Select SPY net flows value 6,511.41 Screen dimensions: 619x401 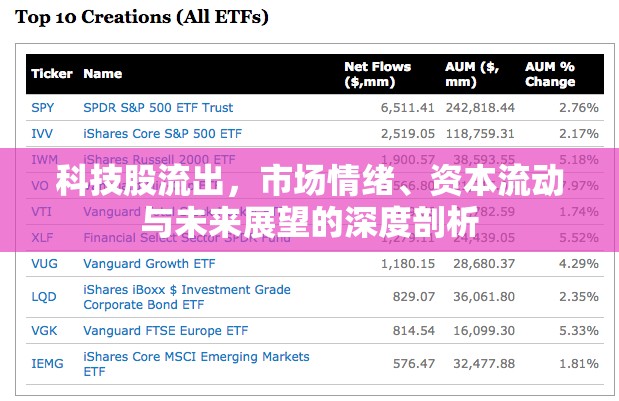click(407, 107)
